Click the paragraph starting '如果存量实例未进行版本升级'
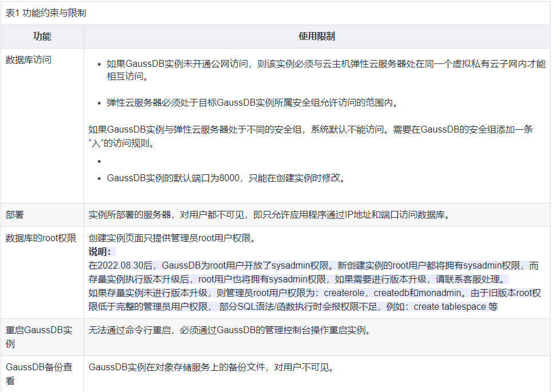 coord(314,299)
